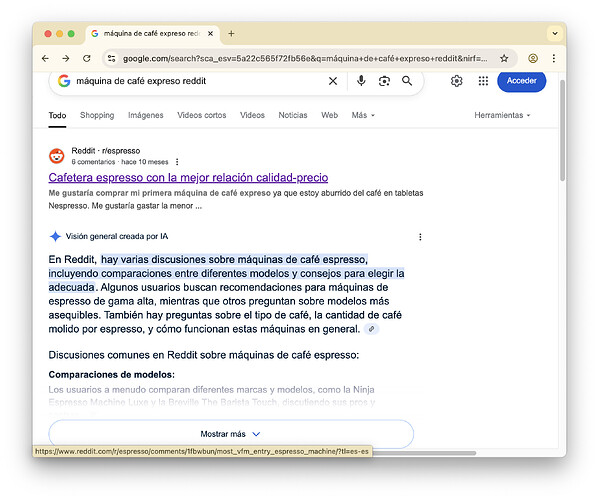The height and width of the screenshot is (500, 598).
Task: Reload the page with the refresh icon
Action: pos(87,58)
